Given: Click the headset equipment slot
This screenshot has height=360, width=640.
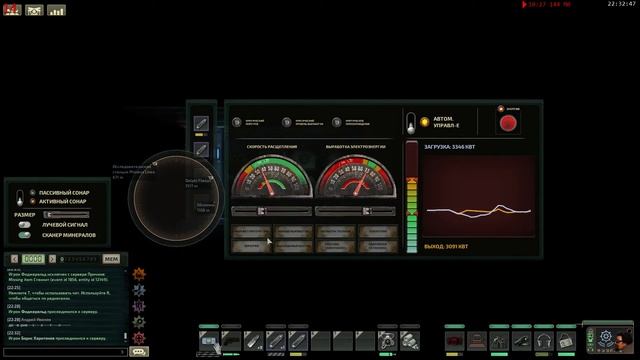Looking at the screenshot, I should tap(544, 341).
